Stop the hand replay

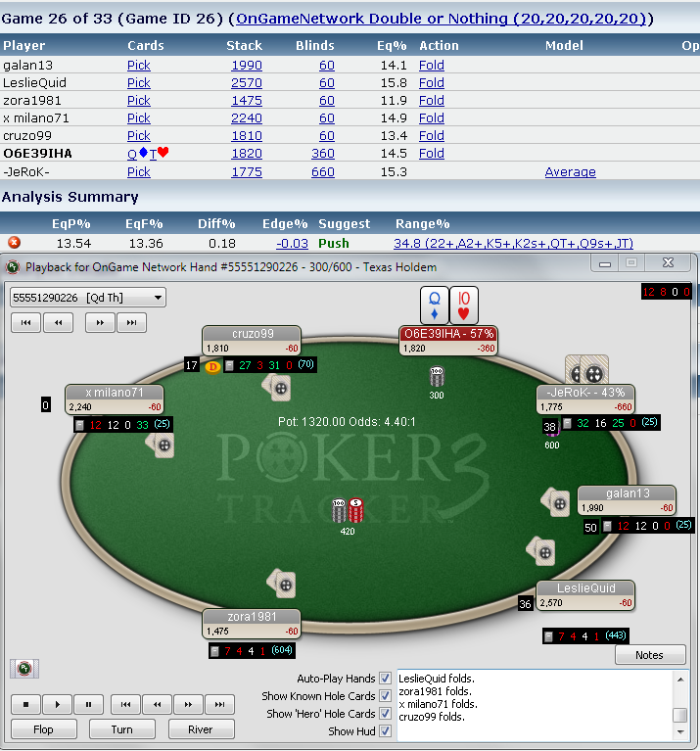click(x=26, y=704)
